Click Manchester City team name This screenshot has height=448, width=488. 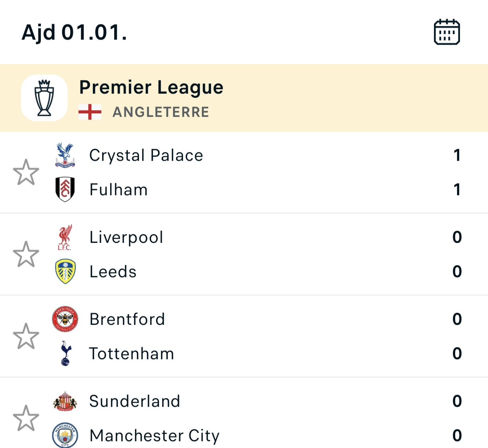coord(154,435)
